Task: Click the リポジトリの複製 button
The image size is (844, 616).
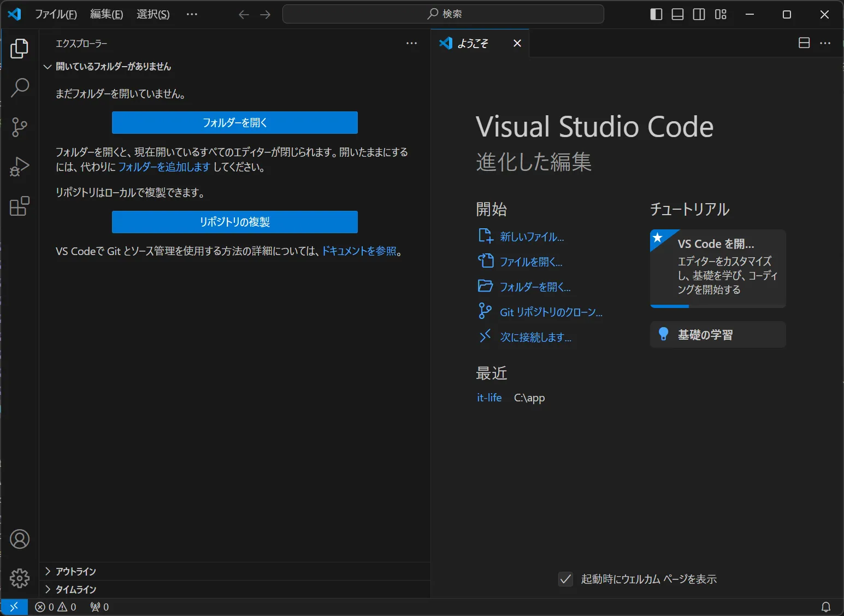Action: pyautogui.click(x=235, y=222)
